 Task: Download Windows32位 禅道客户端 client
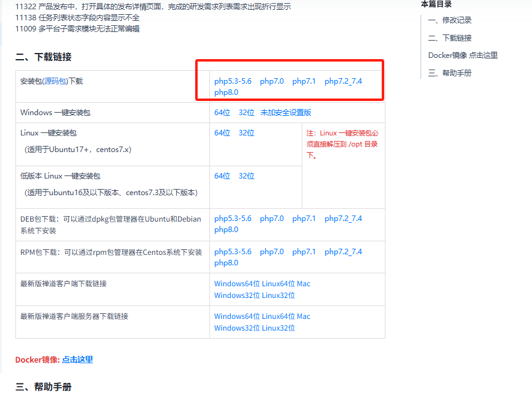pos(237,295)
